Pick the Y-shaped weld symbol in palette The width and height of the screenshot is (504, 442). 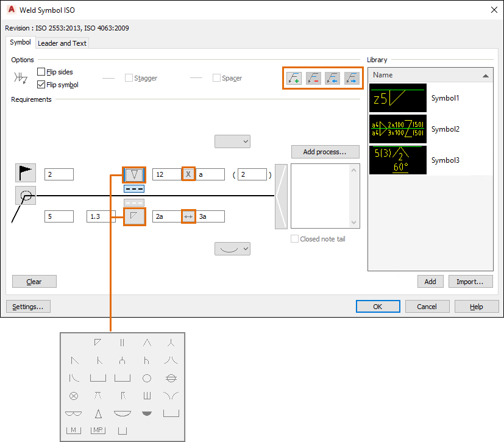pos(171,343)
